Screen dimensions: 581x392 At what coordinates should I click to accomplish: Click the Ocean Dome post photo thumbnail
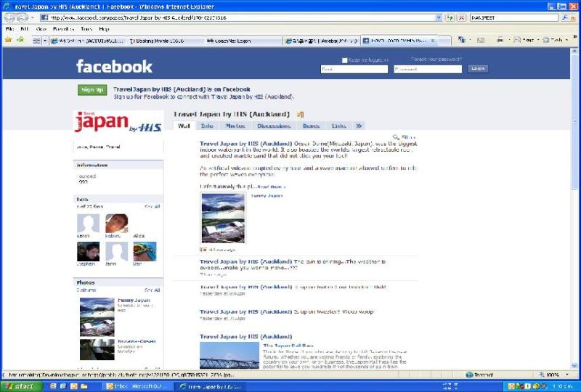223,218
